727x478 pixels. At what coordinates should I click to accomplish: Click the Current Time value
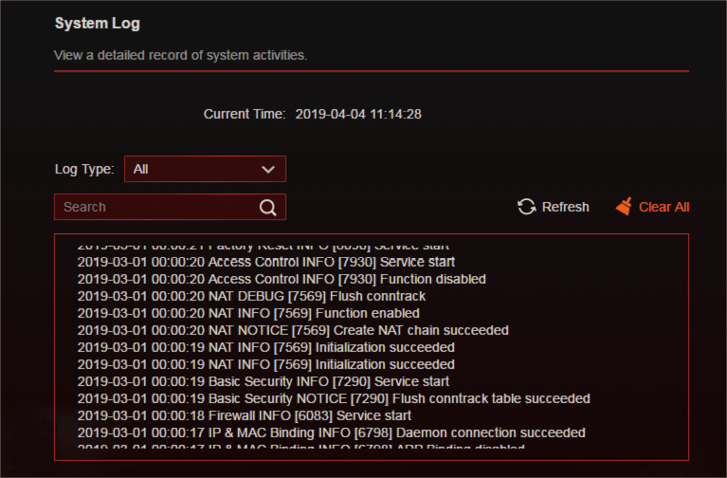click(358, 114)
